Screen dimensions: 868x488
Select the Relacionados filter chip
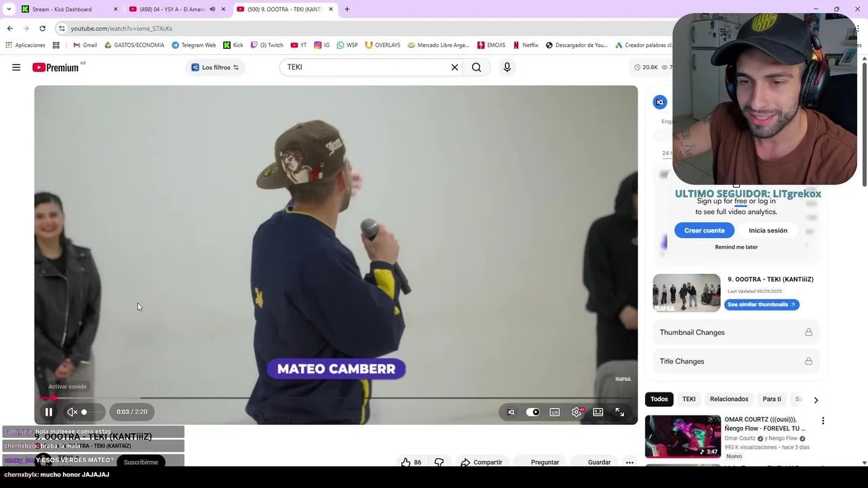(x=729, y=399)
